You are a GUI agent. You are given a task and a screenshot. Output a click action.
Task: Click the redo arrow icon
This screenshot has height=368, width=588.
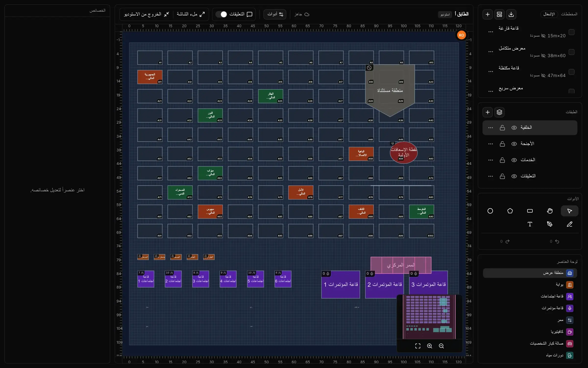click(508, 241)
